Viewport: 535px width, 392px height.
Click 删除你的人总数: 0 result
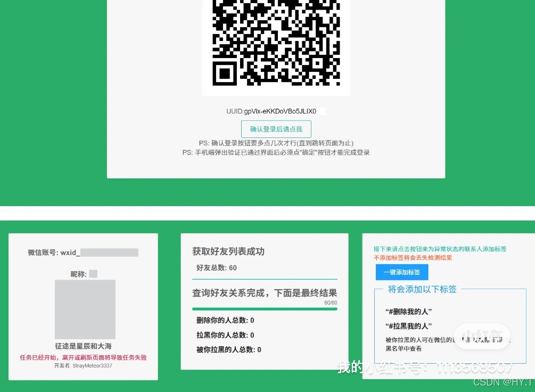[225, 320]
